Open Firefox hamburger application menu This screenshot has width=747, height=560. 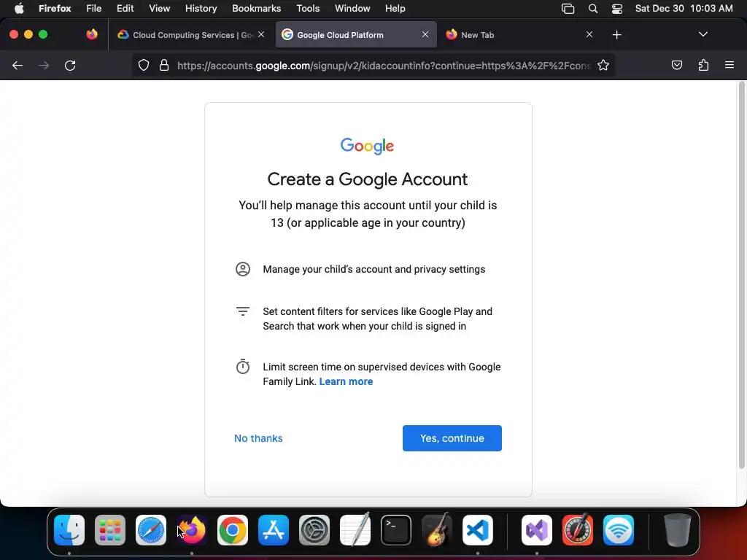729,65
